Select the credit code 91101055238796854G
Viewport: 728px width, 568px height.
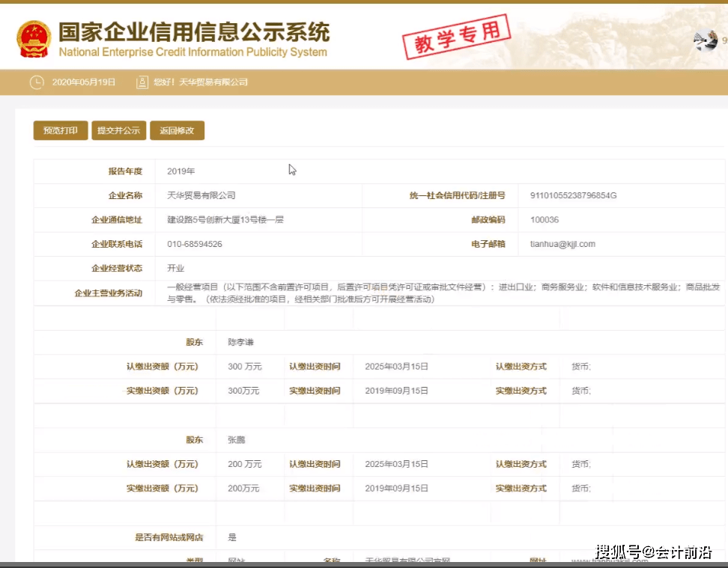(573, 195)
